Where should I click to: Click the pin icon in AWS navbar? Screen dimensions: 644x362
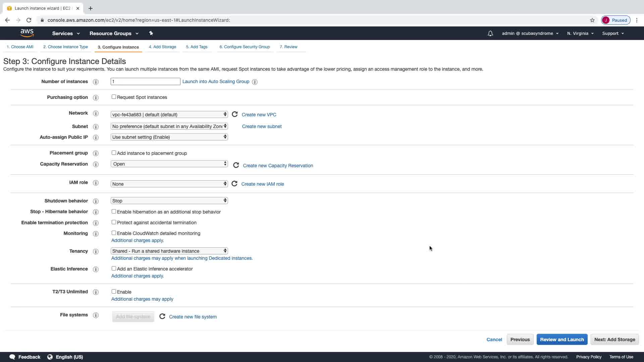click(x=151, y=33)
